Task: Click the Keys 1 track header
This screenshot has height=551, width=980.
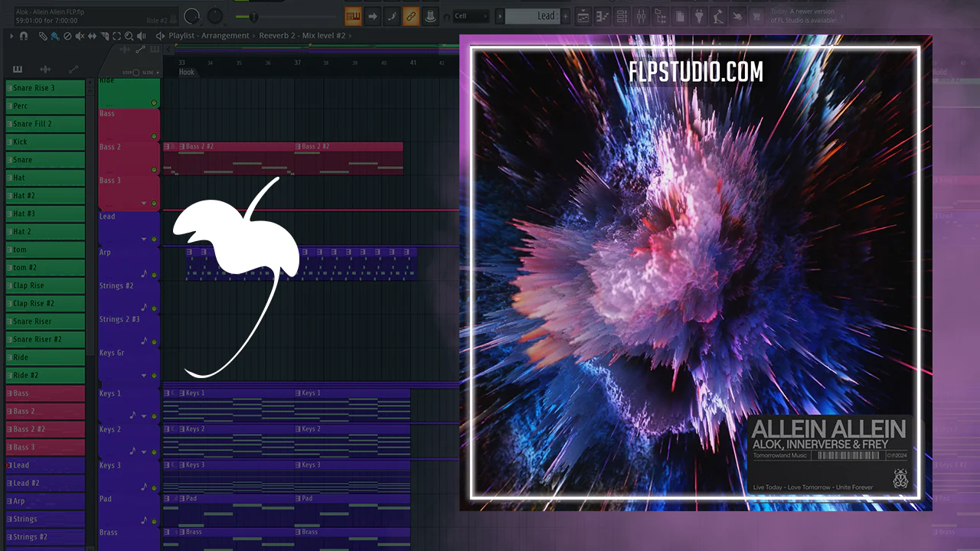Action: (x=129, y=404)
